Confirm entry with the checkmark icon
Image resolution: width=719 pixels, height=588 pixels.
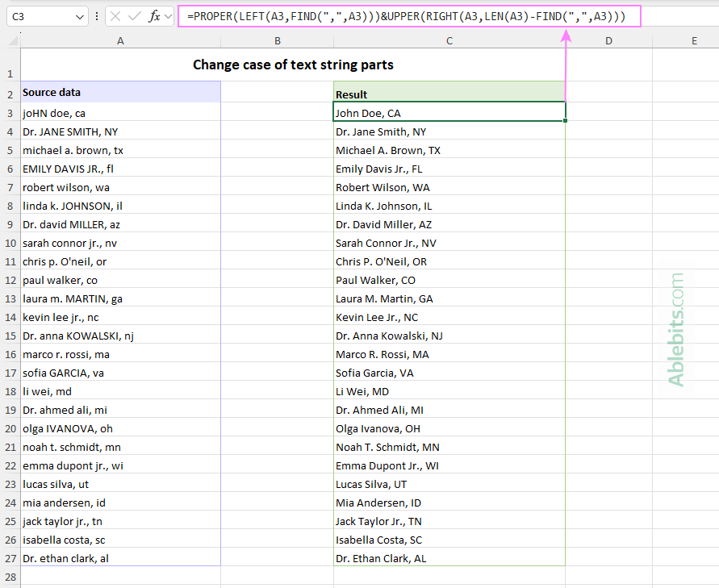[136, 16]
